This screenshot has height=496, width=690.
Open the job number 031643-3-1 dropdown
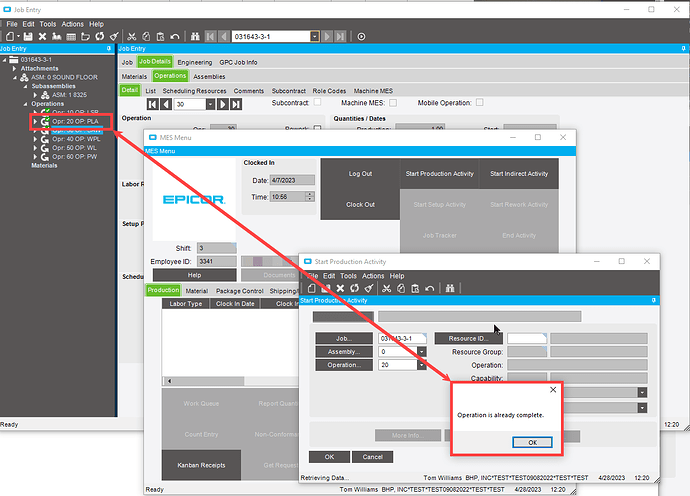315,37
